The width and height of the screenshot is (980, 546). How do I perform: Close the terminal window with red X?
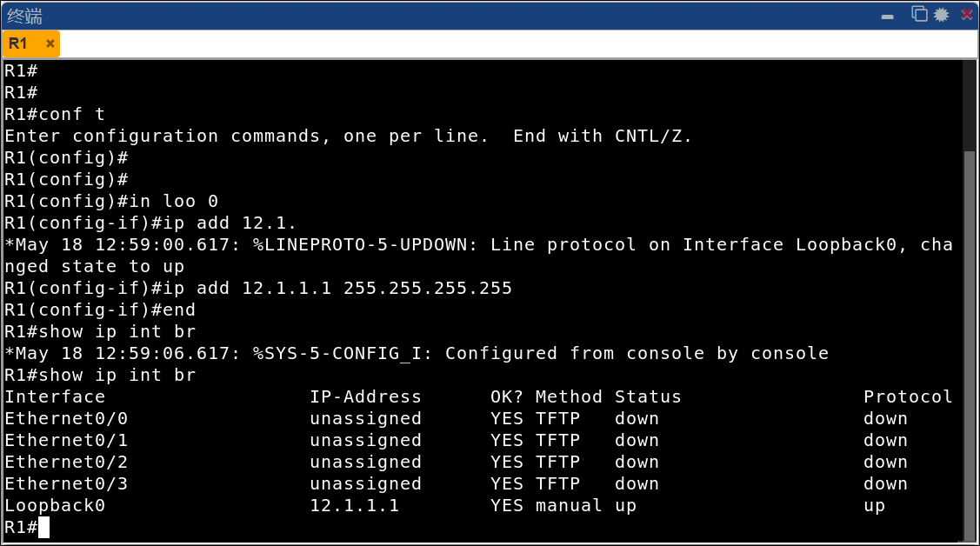pos(966,15)
